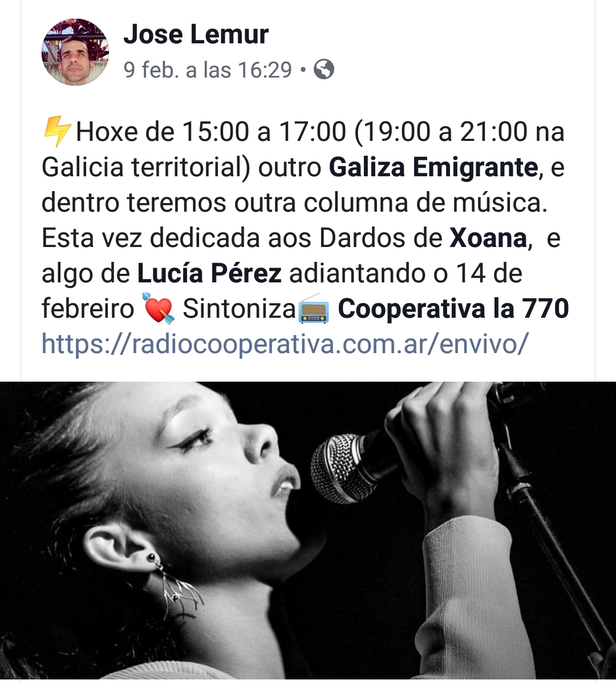Open Jose Lemur's profile picture
The image size is (616, 684).
click(75, 52)
